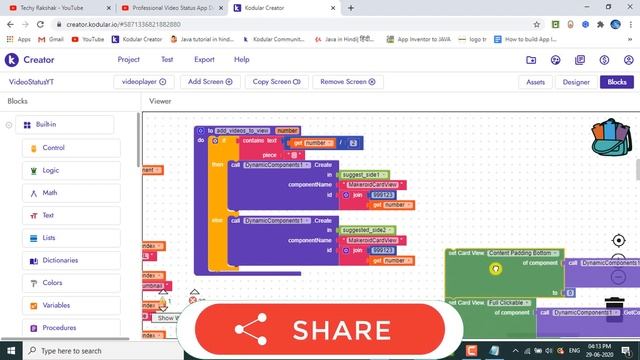Click the Remove Screen button
Screen dimensions: 640x360
[347, 82]
